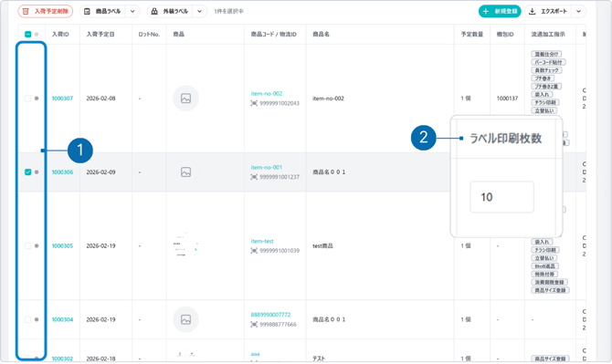Click the 商品ラベル print button

click(103, 11)
